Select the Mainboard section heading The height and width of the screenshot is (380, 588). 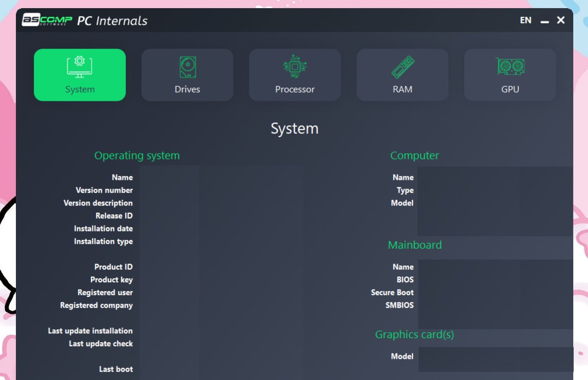tap(415, 245)
